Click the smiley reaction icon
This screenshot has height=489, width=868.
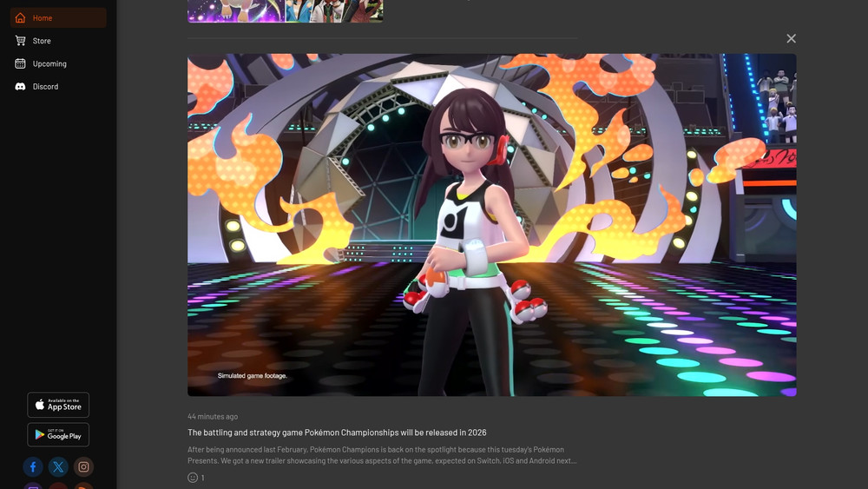tap(193, 478)
